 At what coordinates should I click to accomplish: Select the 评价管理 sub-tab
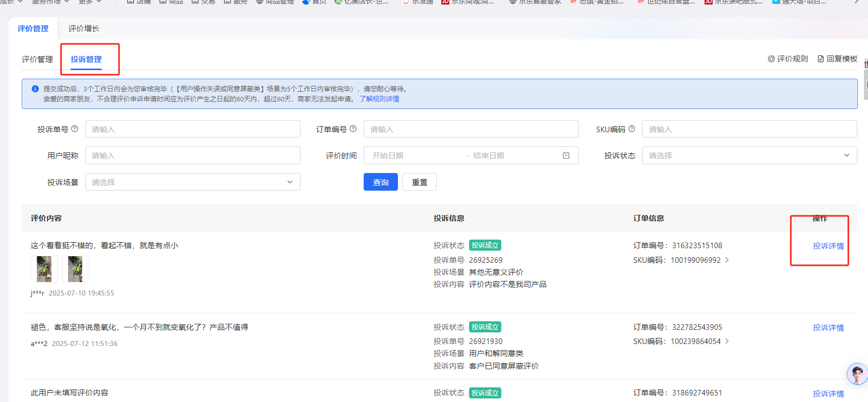(37, 60)
